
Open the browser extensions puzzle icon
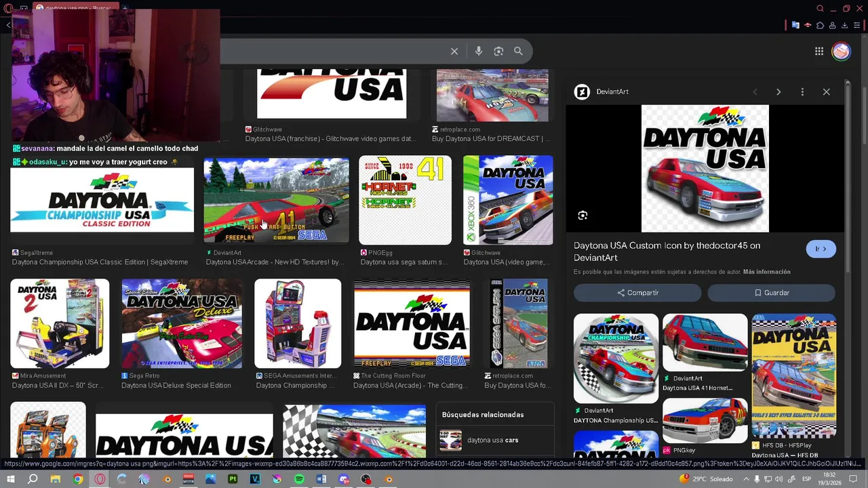(x=820, y=25)
